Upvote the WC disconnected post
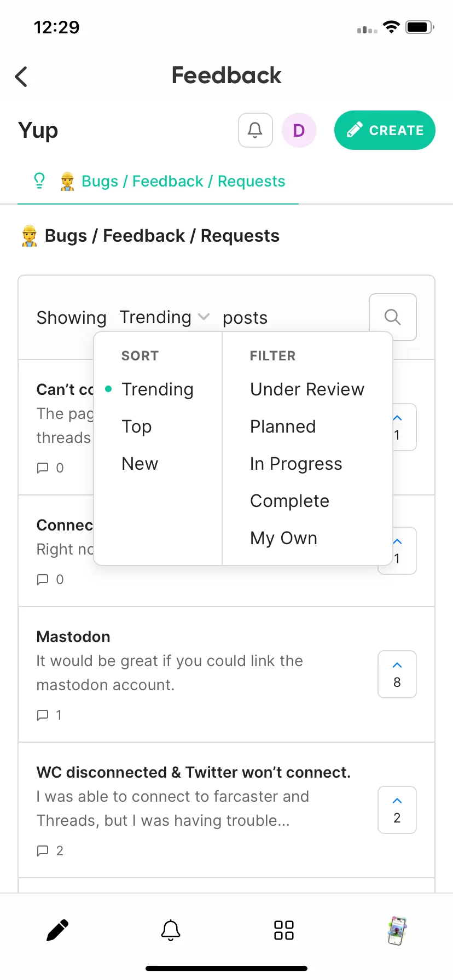Viewport: 453px width, 980px height. 397,810
